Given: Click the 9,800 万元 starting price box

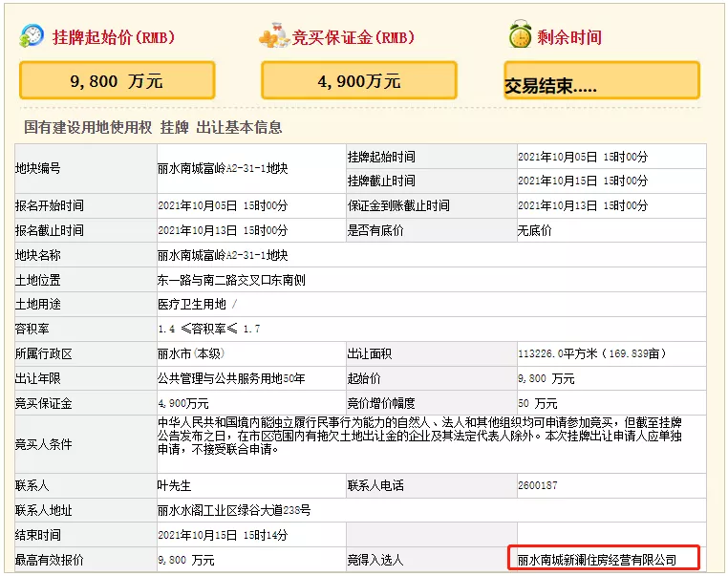Looking at the screenshot, I should coord(117,80).
